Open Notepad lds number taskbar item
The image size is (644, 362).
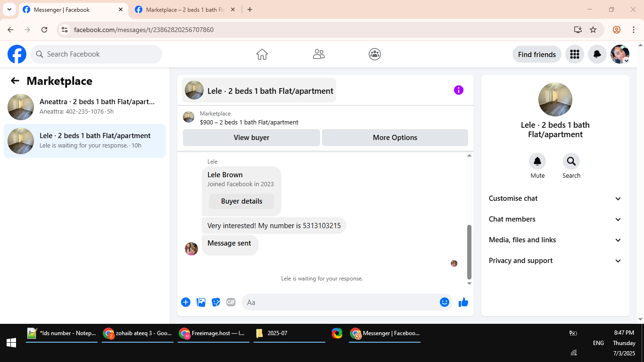tap(62, 333)
